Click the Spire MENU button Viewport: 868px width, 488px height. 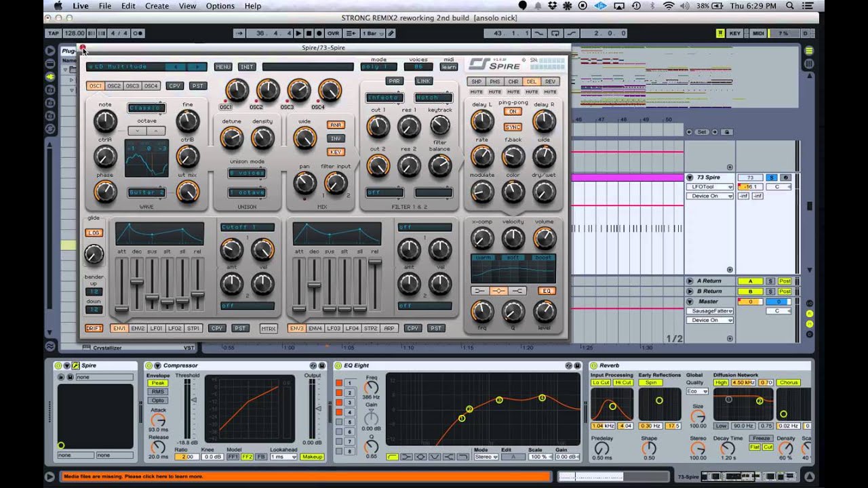(x=222, y=67)
